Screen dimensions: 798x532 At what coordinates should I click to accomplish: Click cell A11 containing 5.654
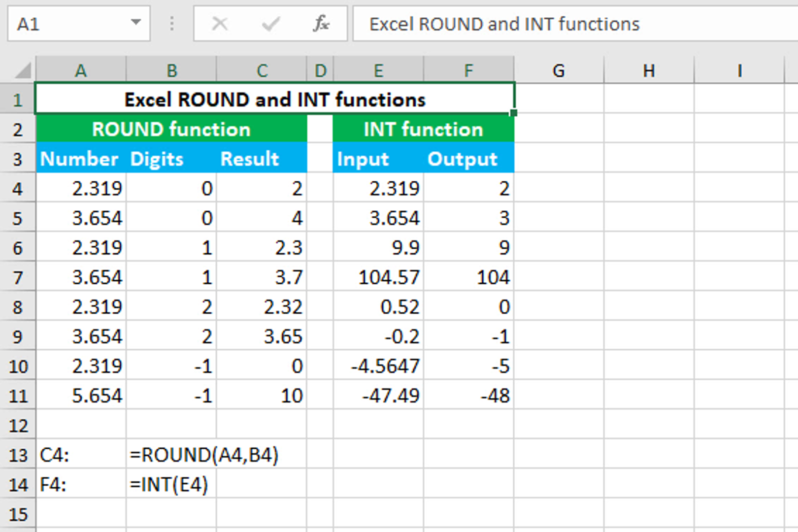tap(81, 395)
